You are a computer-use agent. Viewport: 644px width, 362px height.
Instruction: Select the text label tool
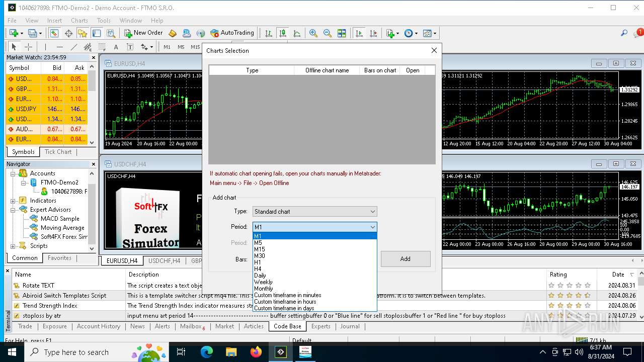(130, 47)
